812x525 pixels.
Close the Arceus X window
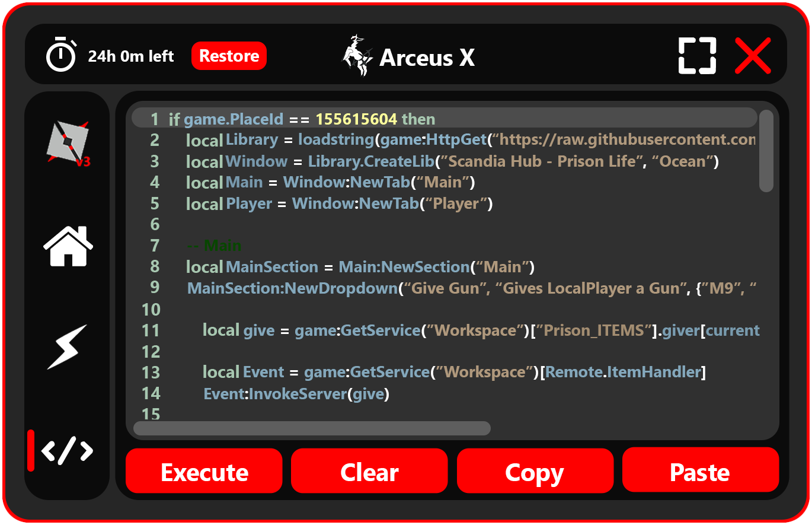point(753,56)
